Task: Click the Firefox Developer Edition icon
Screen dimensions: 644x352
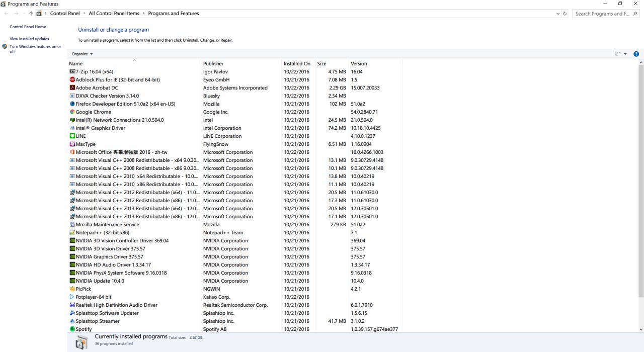Action: 72,104
